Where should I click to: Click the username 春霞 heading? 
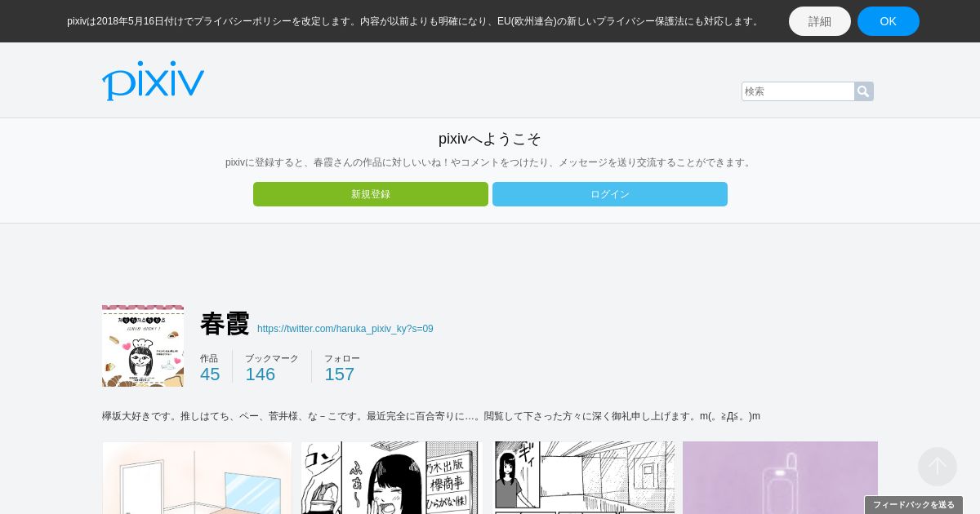(225, 324)
